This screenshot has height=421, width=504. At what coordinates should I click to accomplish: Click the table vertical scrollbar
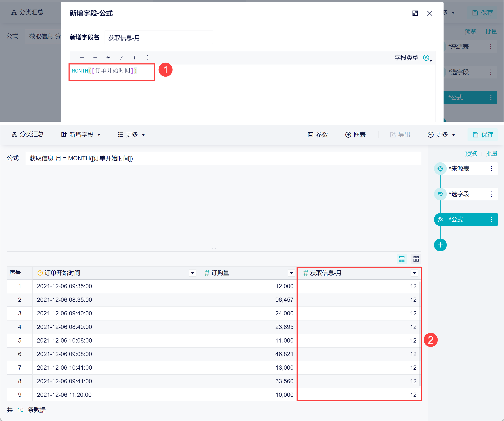[419, 334]
